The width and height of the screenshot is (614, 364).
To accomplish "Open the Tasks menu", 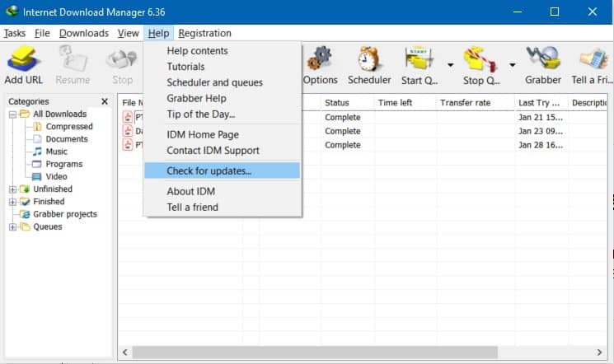I will [15, 33].
